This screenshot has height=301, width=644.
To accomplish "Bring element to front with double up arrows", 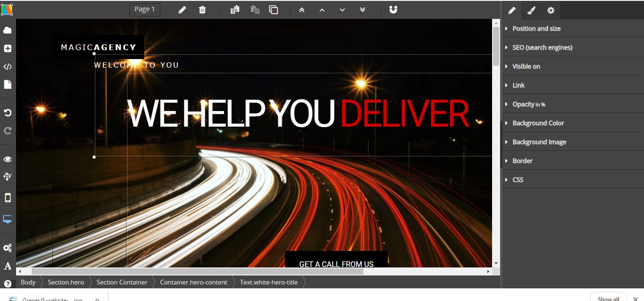I will click(x=302, y=9).
